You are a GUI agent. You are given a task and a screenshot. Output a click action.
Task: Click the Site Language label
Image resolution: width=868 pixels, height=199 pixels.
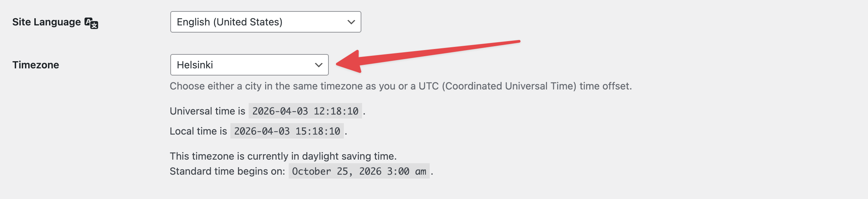47,22
